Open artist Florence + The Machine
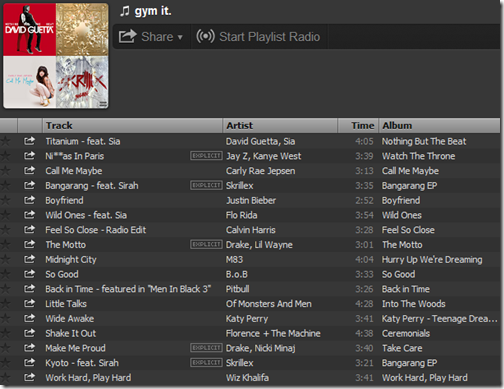This screenshot has width=504, height=389. (x=273, y=333)
